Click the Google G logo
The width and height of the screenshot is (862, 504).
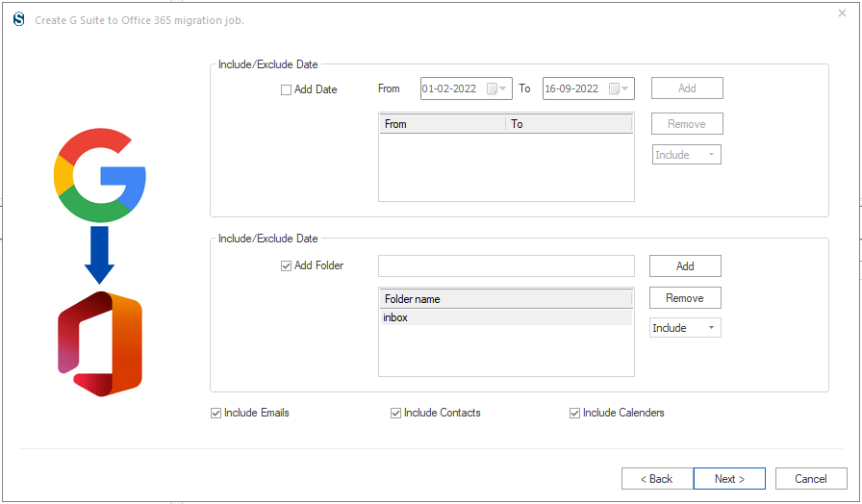[x=99, y=175]
